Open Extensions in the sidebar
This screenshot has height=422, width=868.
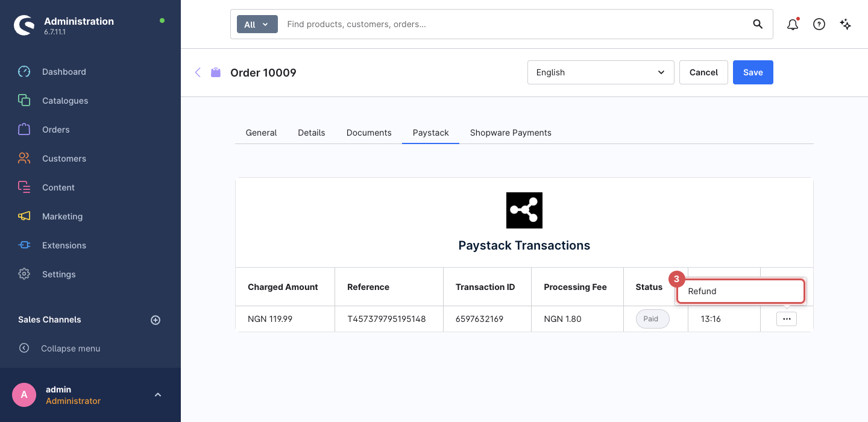[64, 245]
